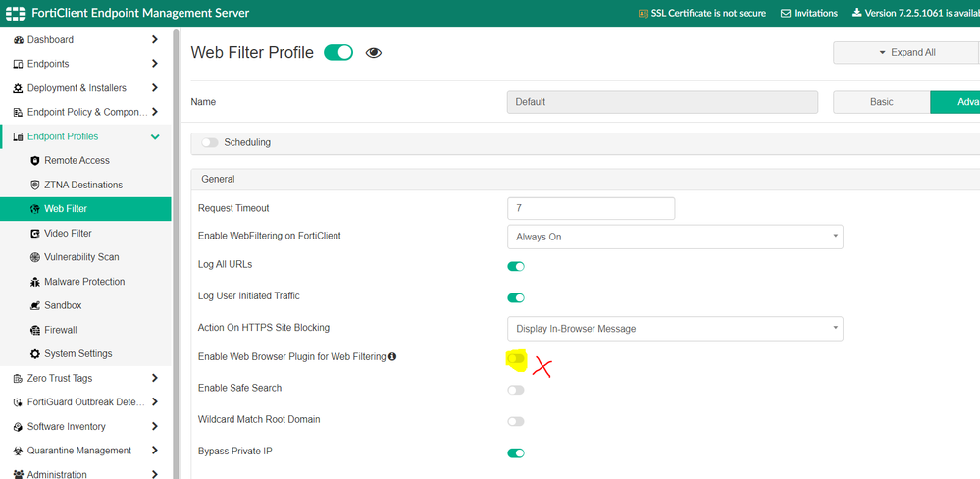This screenshot has width=980, height=479.
Task: Click the Malware Protection bug icon
Action: click(35, 282)
